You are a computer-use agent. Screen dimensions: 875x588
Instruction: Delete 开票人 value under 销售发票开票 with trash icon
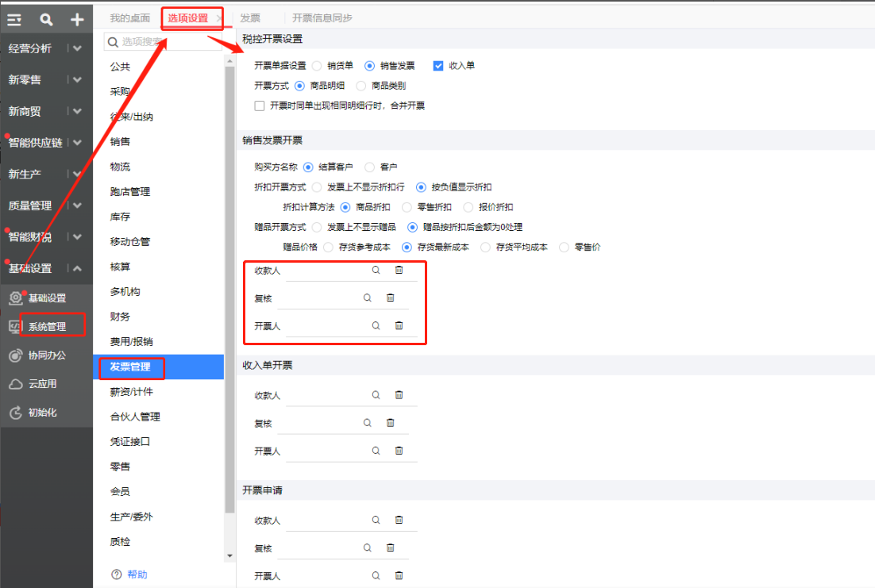(x=399, y=326)
